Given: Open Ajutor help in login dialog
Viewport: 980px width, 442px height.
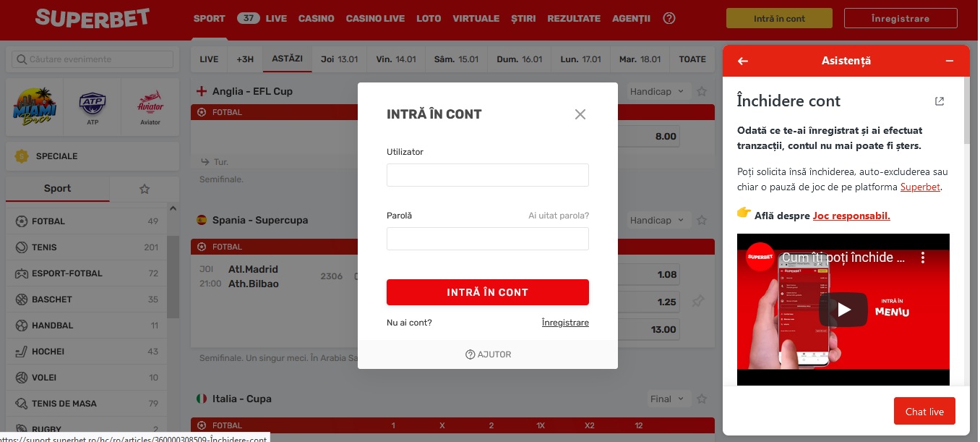Looking at the screenshot, I should [x=488, y=354].
